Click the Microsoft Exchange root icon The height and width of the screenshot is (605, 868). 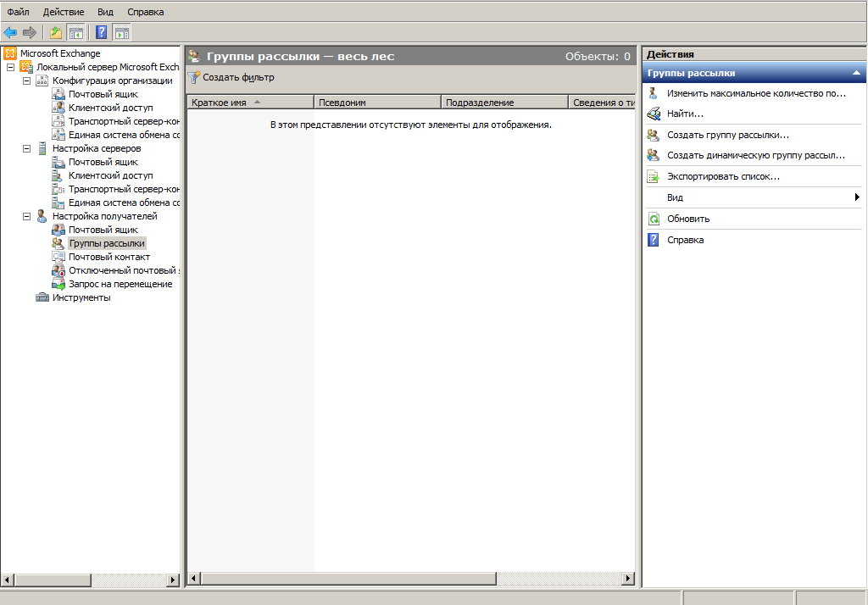pyautogui.click(x=10, y=53)
